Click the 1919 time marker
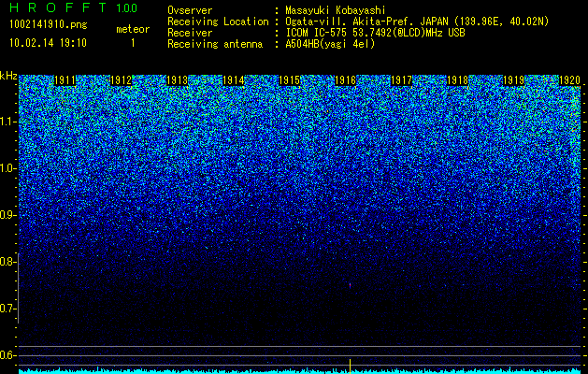Screen dimensions: 588x374 (514, 80)
